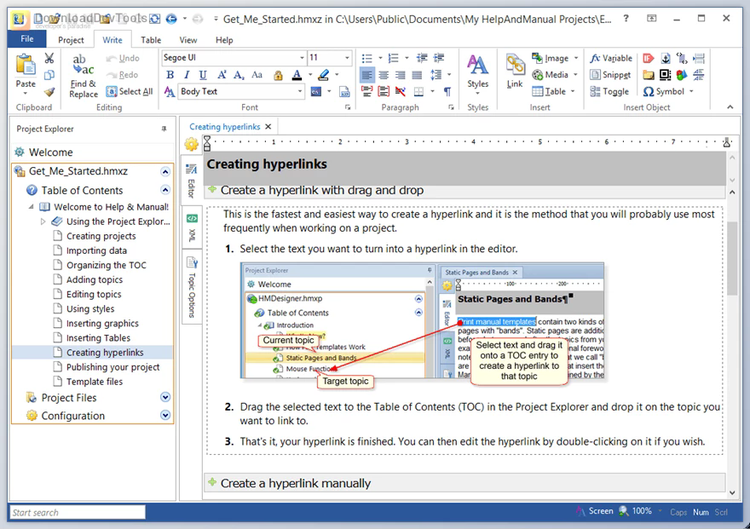This screenshot has width=750, height=529.
Task: Apply superscript formatting
Action: pos(222,75)
